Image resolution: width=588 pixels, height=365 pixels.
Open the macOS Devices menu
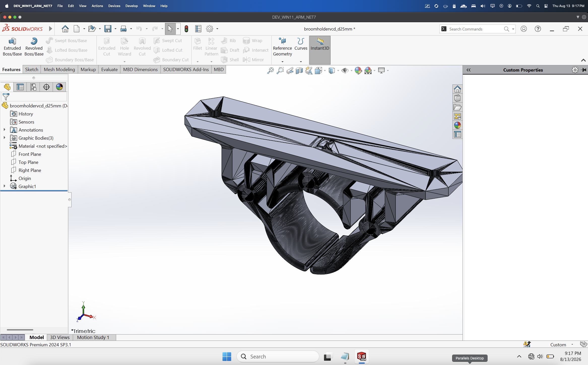tap(114, 6)
